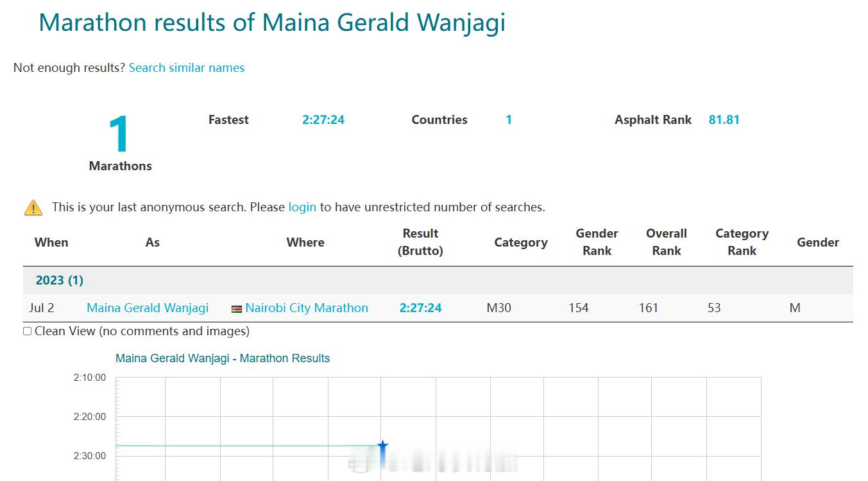
Task: Click the large Marathons count number
Action: (120, 134)
